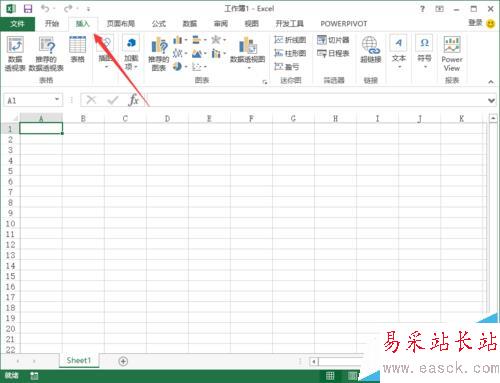Switch to the View (视图) tab

click(x=252, y=23)
